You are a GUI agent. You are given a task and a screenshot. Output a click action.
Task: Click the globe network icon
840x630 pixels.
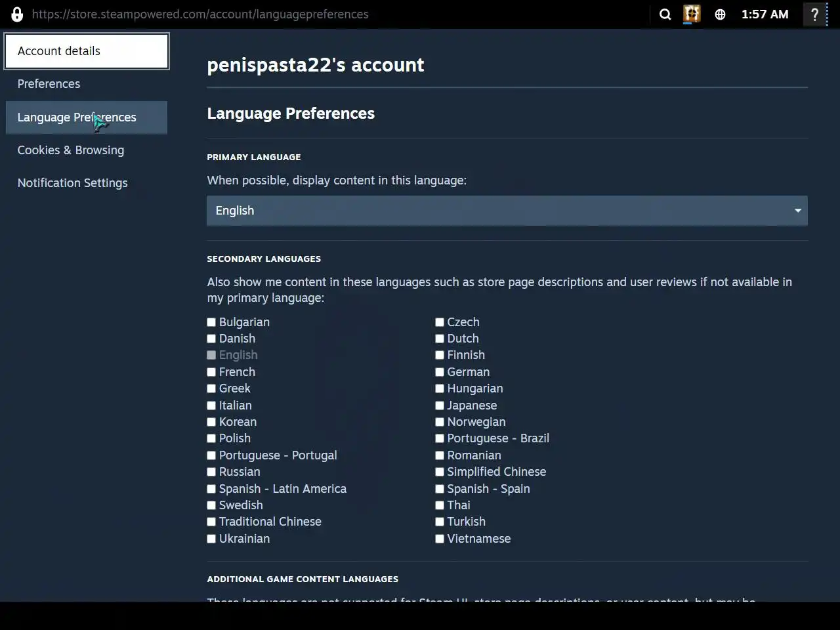tap(720, 14)
